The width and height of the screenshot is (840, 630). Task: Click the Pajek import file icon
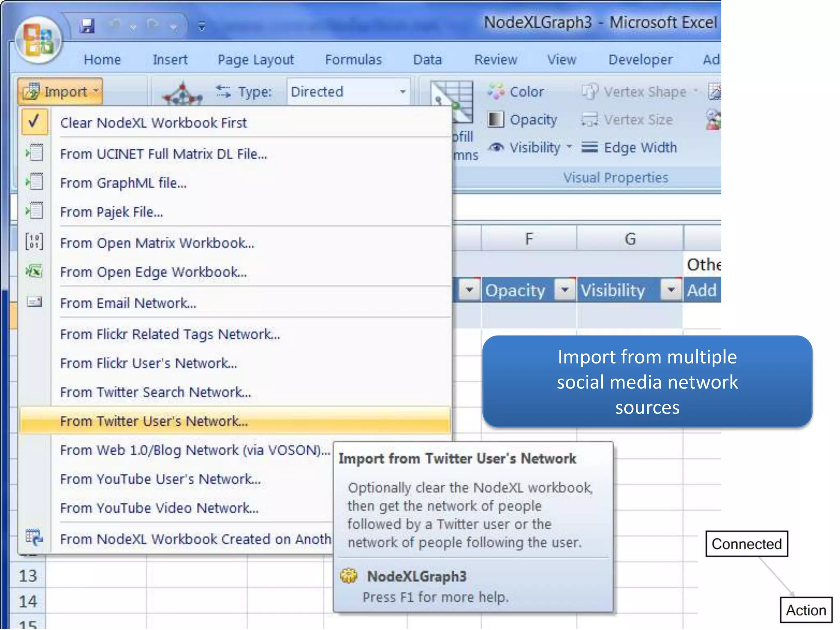click(34, 211)
